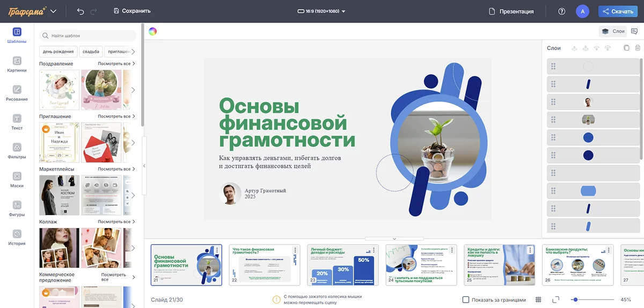Viewport: 644px width, 308px height.
Task: Show more Приглашение templates with the row arrow
Action: pyautogui.click(x=133, y=143)
